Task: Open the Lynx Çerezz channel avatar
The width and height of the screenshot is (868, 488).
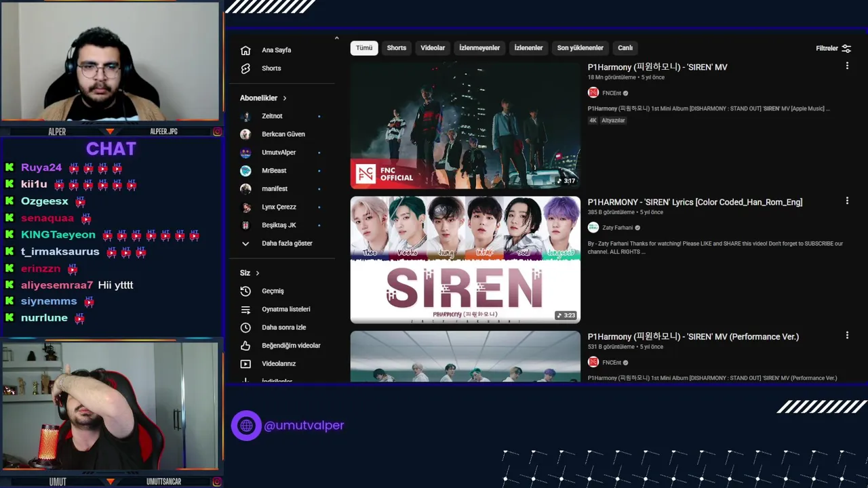Action: pos(245,207)
